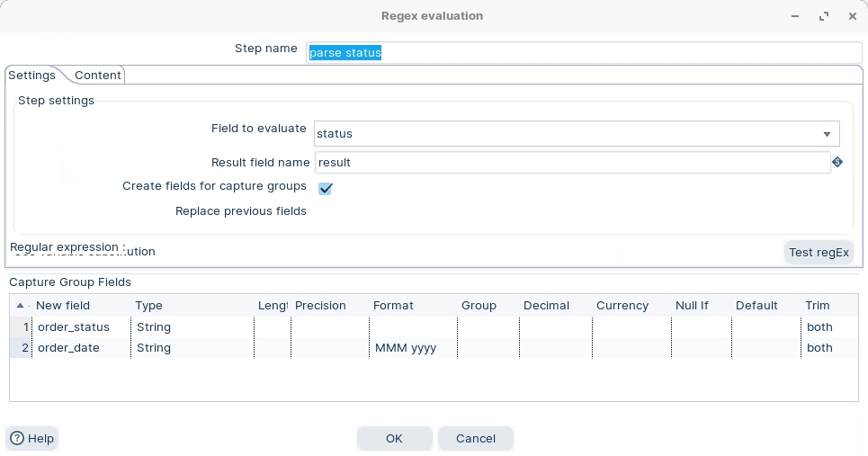Maximize the Regex evaluation dialog

(824, 16)
